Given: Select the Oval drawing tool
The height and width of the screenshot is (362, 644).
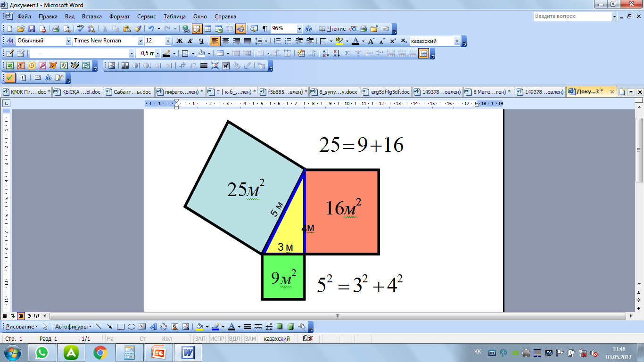Looking at the screenshot, I should (x=132, y=326).
